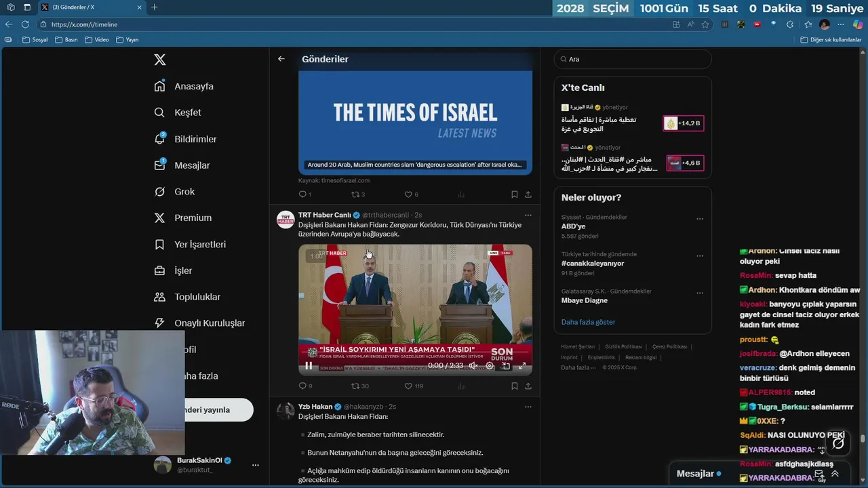Open the X logo home icon
This screenshot has height=488, width=868.
click(x=160, y=60)
